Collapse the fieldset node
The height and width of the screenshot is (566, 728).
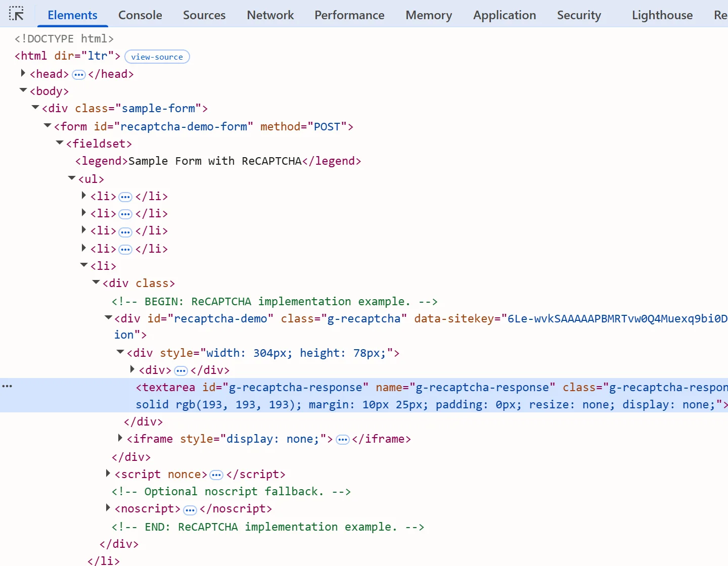pyautogui.click(x=59, y=143)
